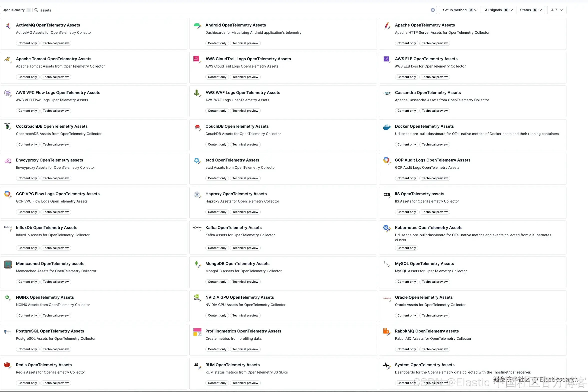
Task: Click Content only badge on Kubernetes card
Action: [406, 248]
